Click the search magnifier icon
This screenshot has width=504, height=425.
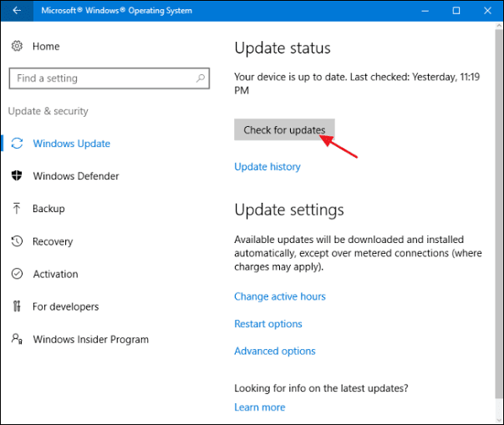(x=201, y=78)
